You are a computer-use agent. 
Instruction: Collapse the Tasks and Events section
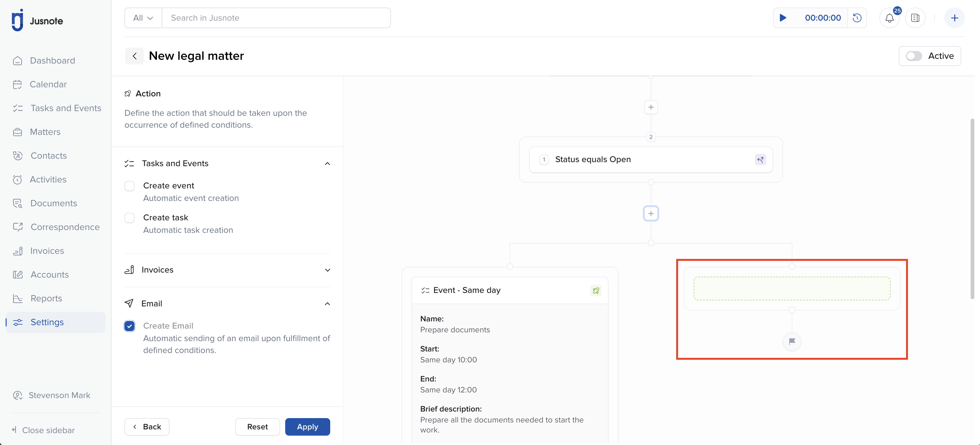pyautogui.click(x=327, y=164)
